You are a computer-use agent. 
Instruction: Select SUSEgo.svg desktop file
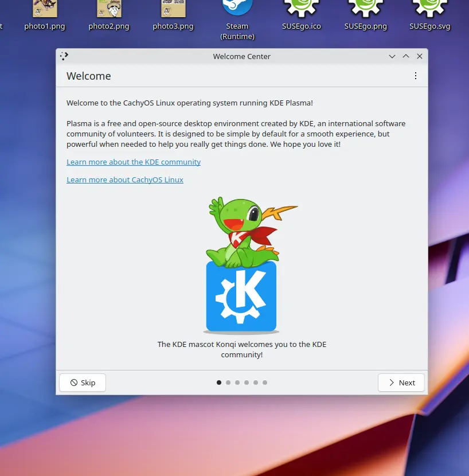[x=430, y=15]
